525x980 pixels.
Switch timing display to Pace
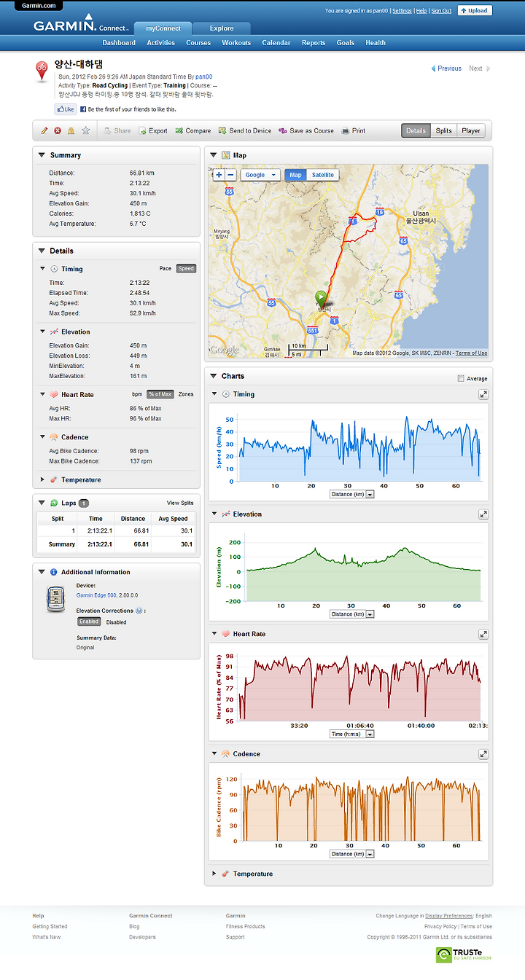coord(166,269)
